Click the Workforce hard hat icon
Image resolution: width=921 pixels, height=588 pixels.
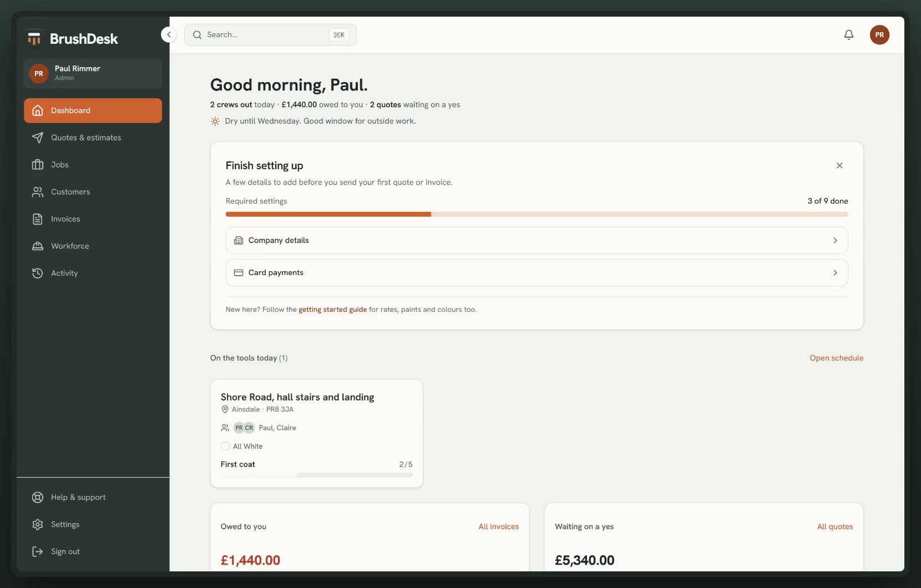38,246
